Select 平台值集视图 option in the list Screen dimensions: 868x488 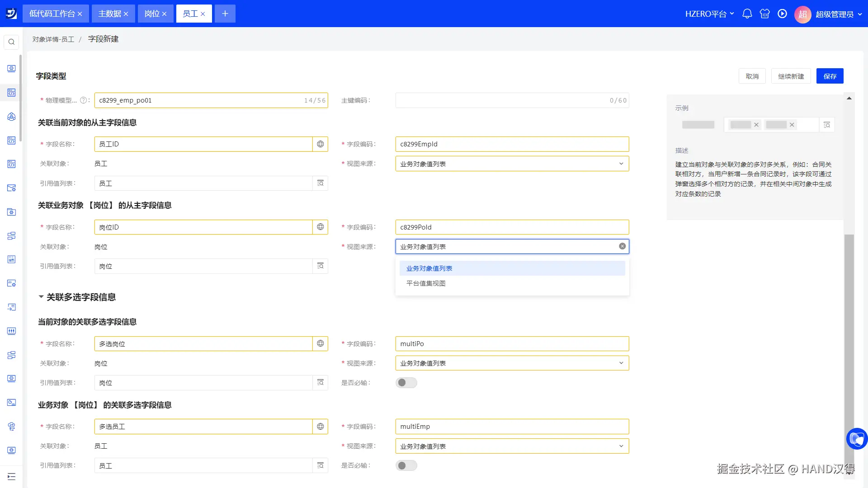(426, 283)
